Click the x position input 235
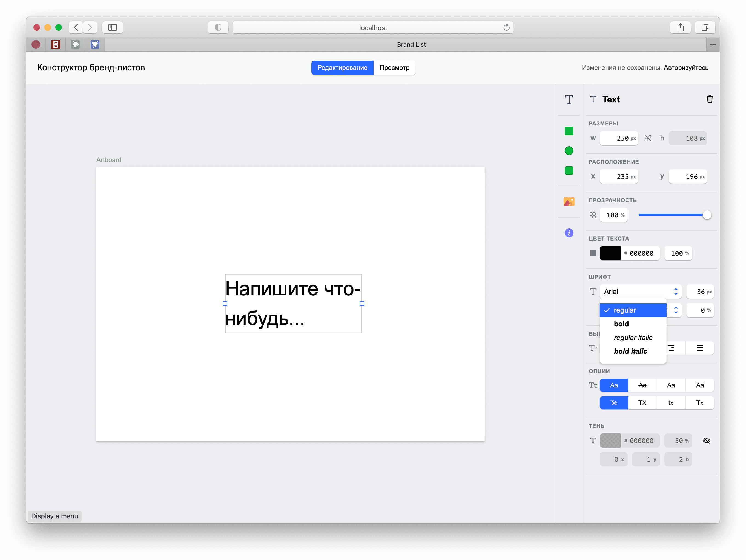 click(619, 176)
